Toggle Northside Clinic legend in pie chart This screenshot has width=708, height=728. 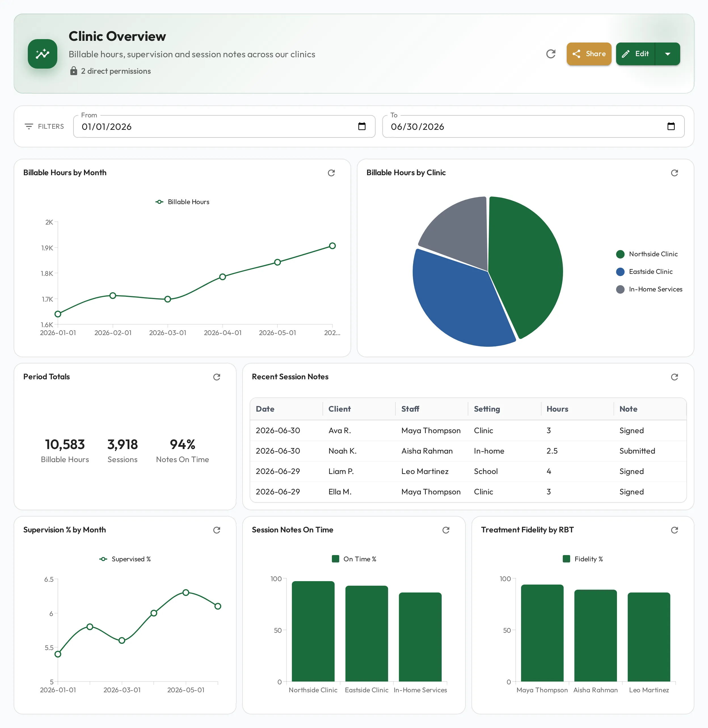[x=647, y=254]
